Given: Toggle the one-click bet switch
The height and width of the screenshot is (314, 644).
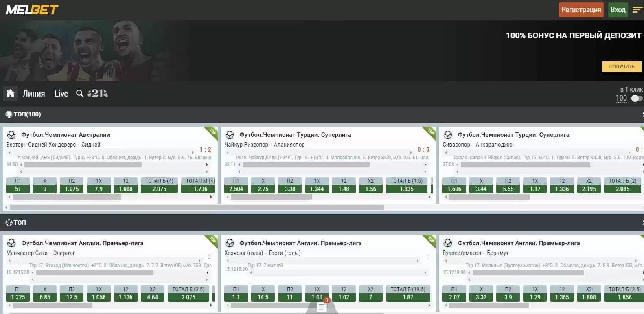Looking at the screenshot, I should click(x=637, y=98).
